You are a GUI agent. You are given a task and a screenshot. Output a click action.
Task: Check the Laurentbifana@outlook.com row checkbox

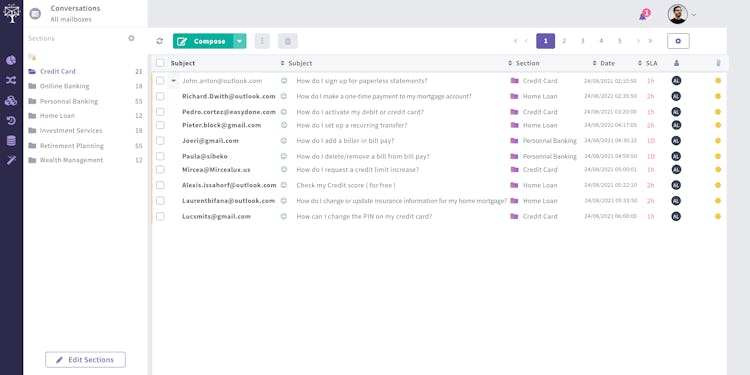160,201
